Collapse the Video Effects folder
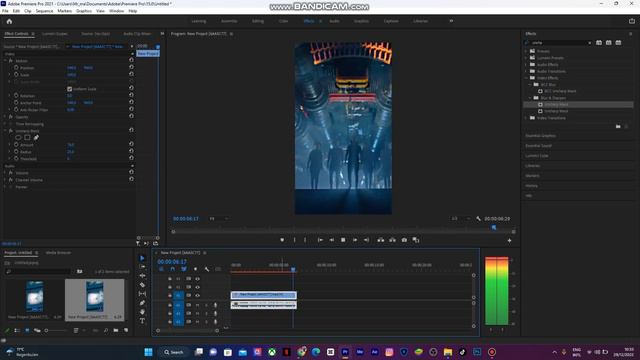 (x=526, y=78)
